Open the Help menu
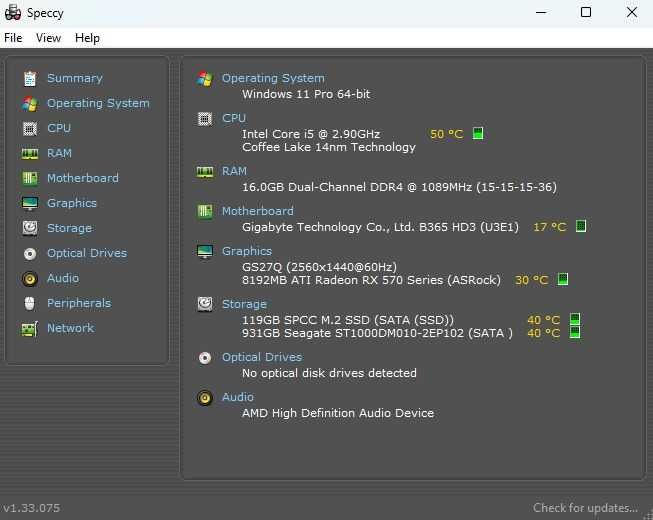The height and width of the screenshot is (520, 653). pyautogui.click(x=87, y=38)
